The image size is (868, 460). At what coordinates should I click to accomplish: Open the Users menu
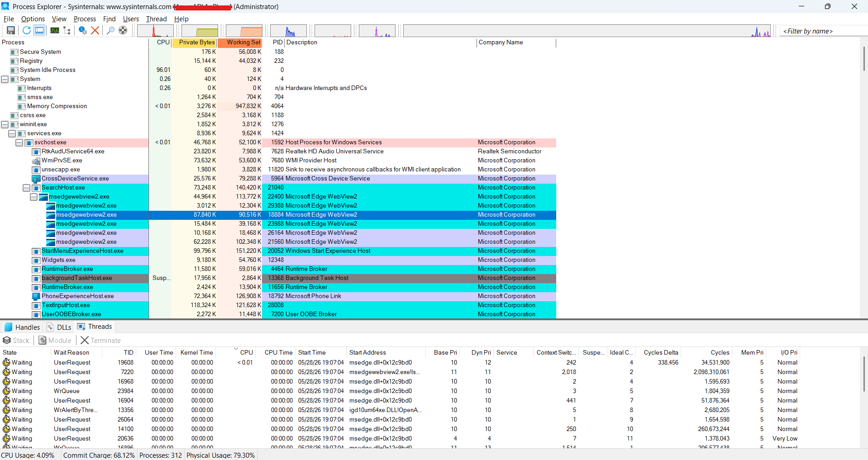click(131, 19)
